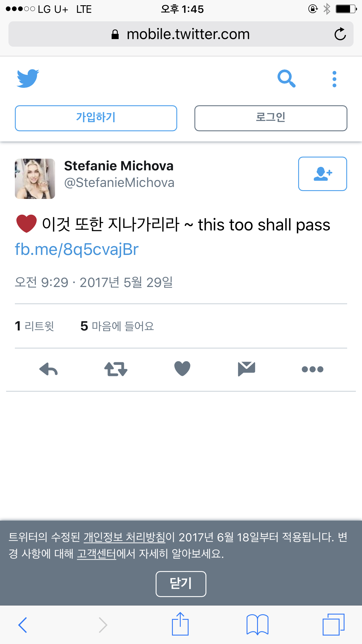
Task: Open the three-dot vertical menu
Action: point(334,79)
